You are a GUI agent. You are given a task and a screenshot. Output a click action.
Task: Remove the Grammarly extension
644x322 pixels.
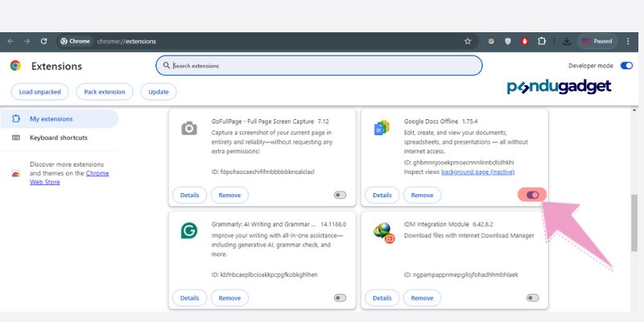229,298
